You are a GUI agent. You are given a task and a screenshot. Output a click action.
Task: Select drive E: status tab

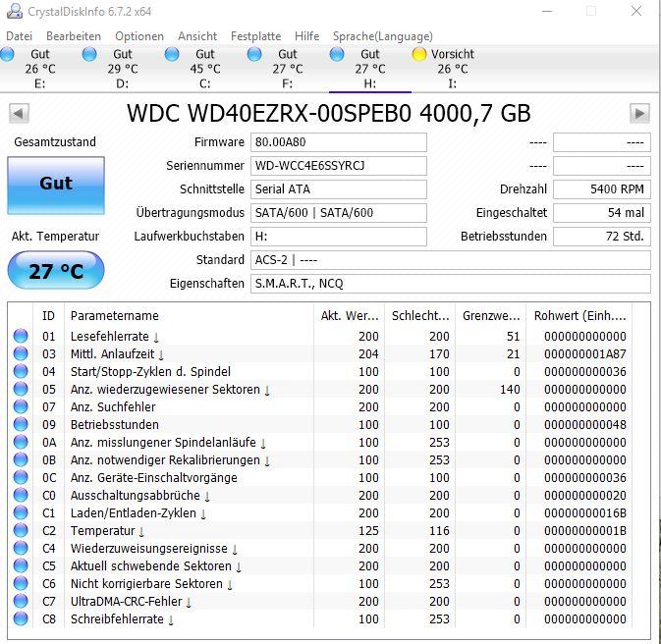pyautogui.click(x=40, y=69)
